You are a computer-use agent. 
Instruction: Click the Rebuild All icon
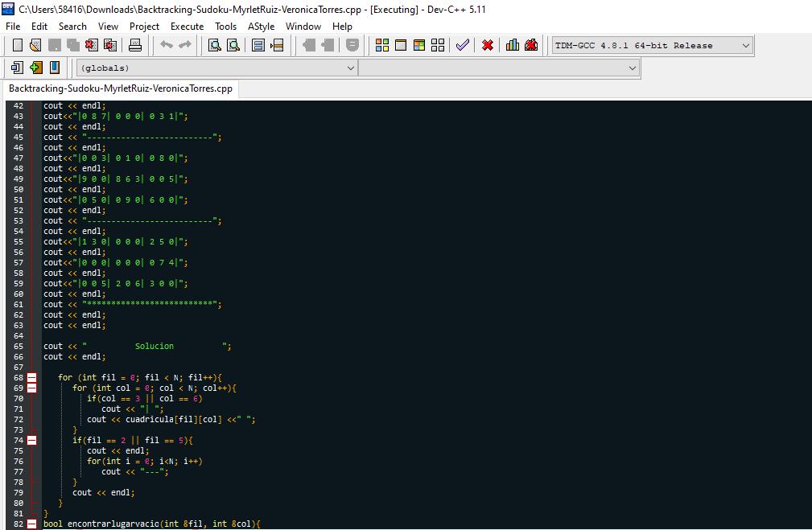[438, 46]
